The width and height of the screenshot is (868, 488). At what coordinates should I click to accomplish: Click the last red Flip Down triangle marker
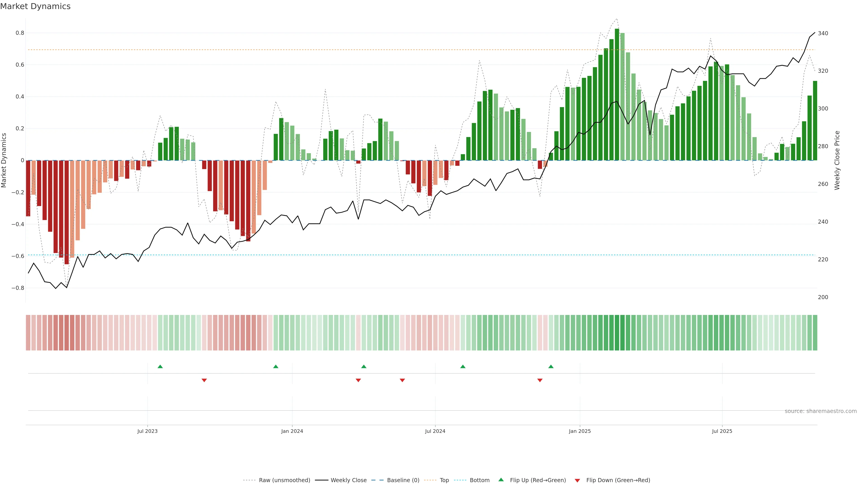tap(540, 380)
